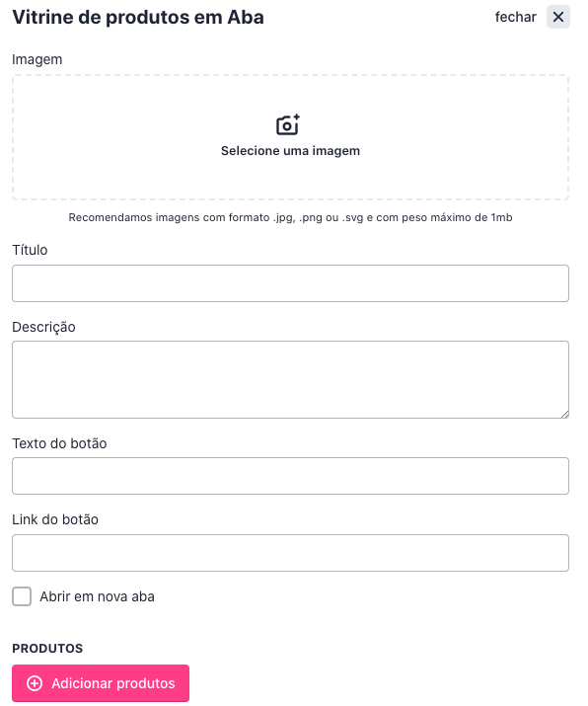588x706 pixels.
Task: Click the Descrição textarea resize handle
Action: [x=565, y=415]
